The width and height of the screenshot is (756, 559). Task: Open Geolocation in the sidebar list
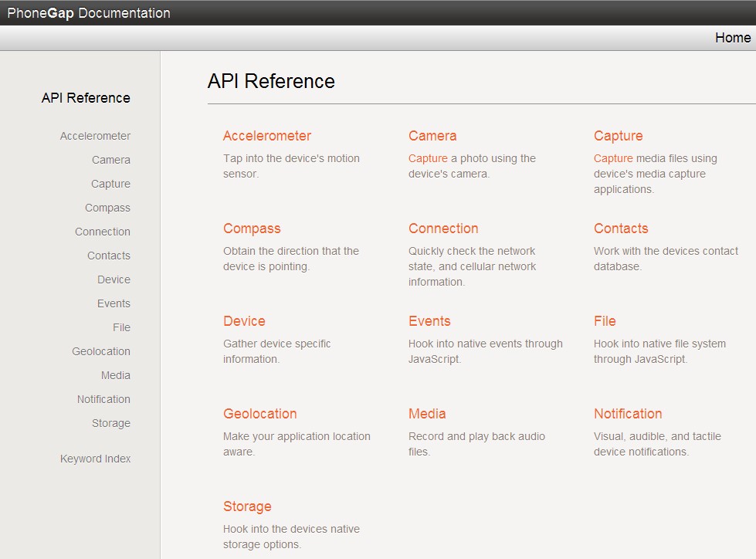click(x=100, y=351)
